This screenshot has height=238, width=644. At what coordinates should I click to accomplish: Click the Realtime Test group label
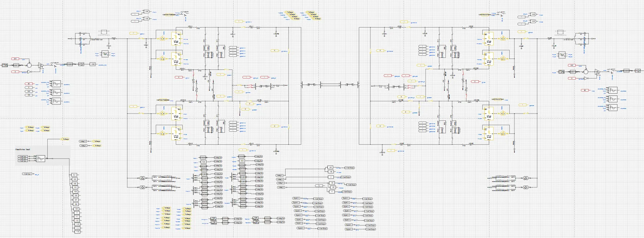23,149
